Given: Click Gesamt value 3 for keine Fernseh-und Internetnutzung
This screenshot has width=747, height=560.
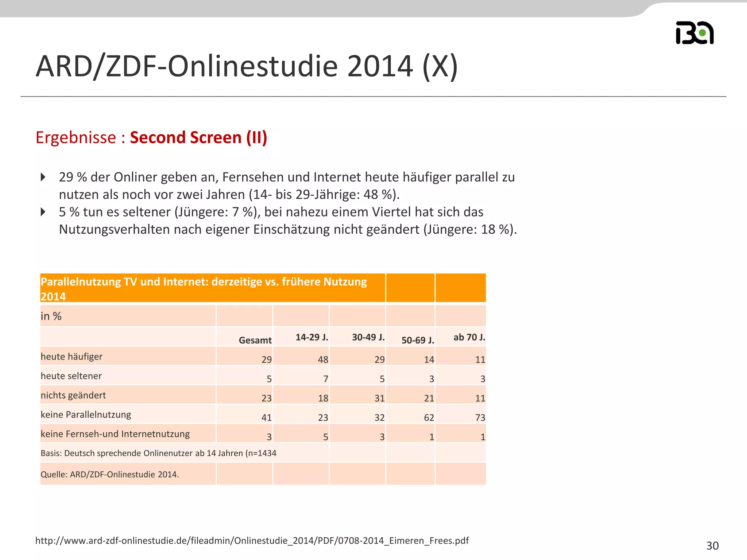Looking at the screenshot, I should 269,437.
